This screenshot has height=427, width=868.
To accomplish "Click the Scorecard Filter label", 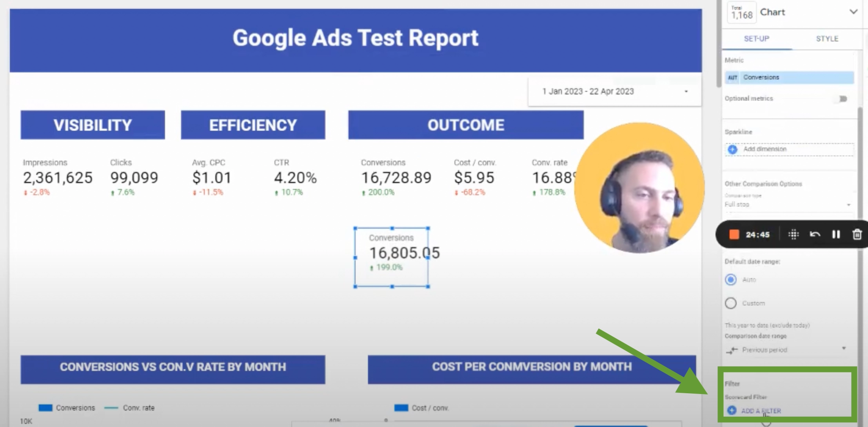I will 745,397.
